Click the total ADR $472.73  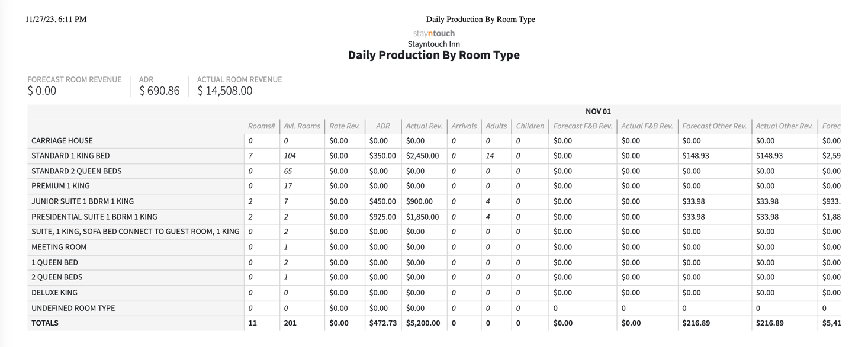(382, 323)
